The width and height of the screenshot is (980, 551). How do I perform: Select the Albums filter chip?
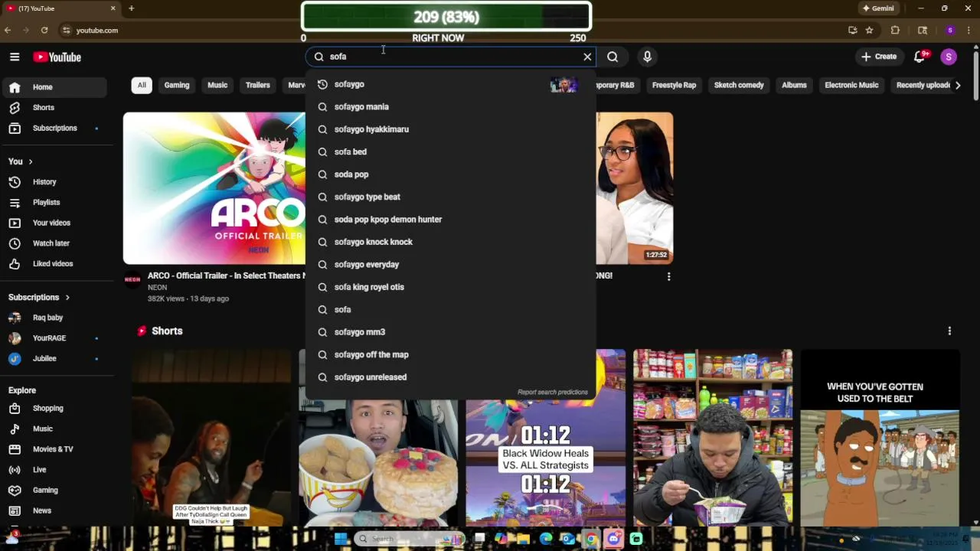pyautogui.click(x=794, y=85)
